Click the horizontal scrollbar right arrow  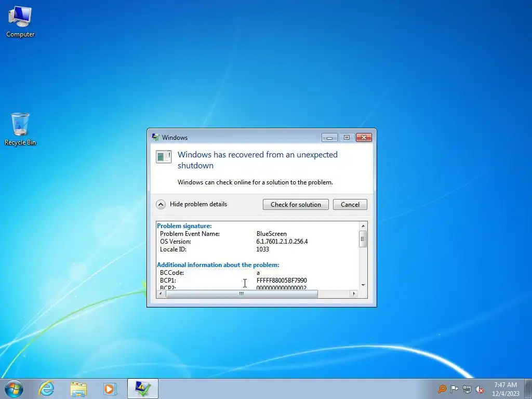[x=354, y=294]
